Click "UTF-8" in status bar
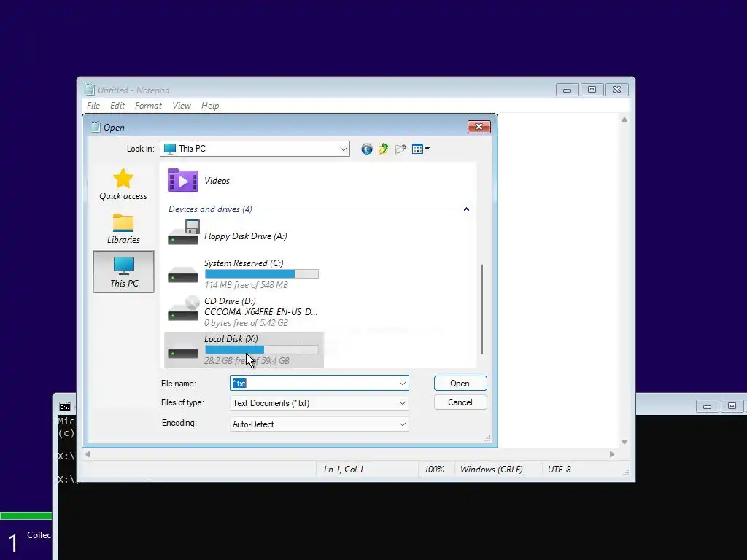Viewport: 747px width, 560px height. point(560,470)
